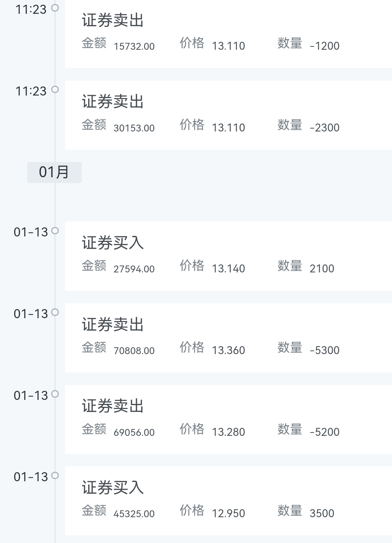
Task: Select the quantity value 3500
Action: click(322, 513)
